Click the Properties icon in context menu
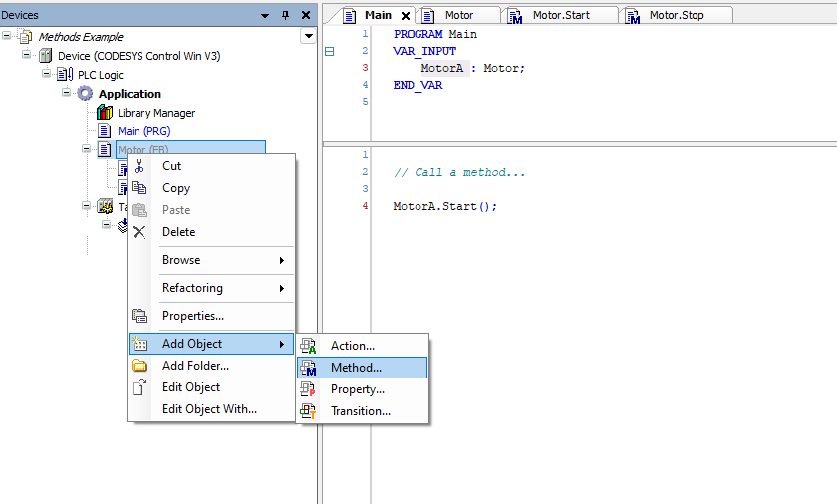 point(139,316)
